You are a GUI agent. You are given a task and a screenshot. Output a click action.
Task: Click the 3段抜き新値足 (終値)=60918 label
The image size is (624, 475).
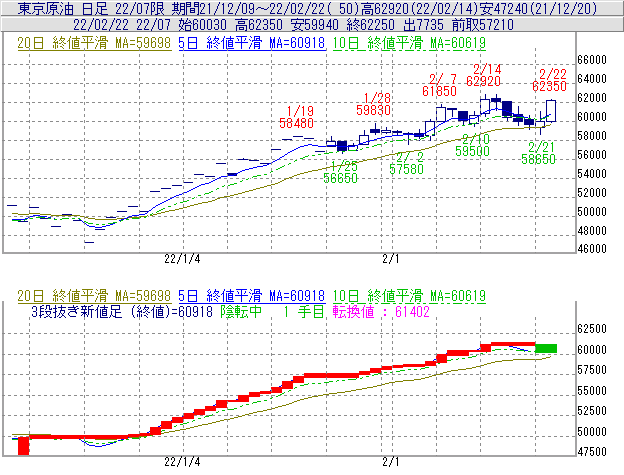click(122, 311)
